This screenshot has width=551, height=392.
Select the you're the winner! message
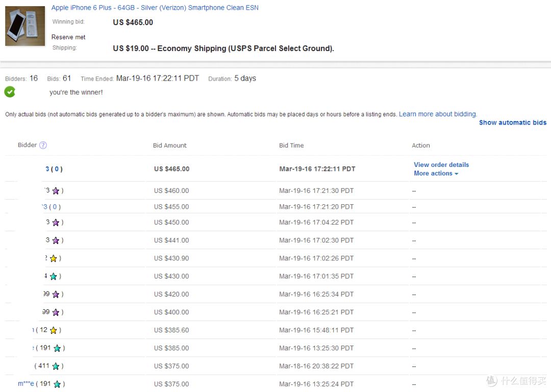pyautogui.click(x=76, y=92)
